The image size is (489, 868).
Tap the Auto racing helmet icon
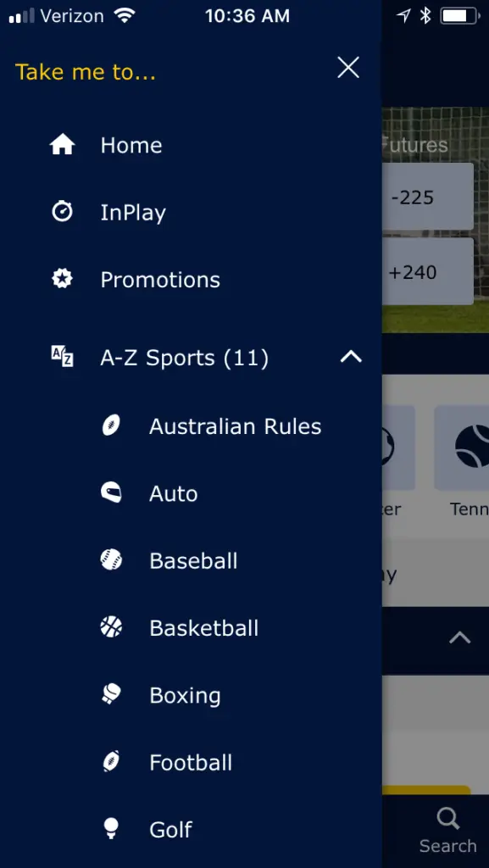(111, 492)
